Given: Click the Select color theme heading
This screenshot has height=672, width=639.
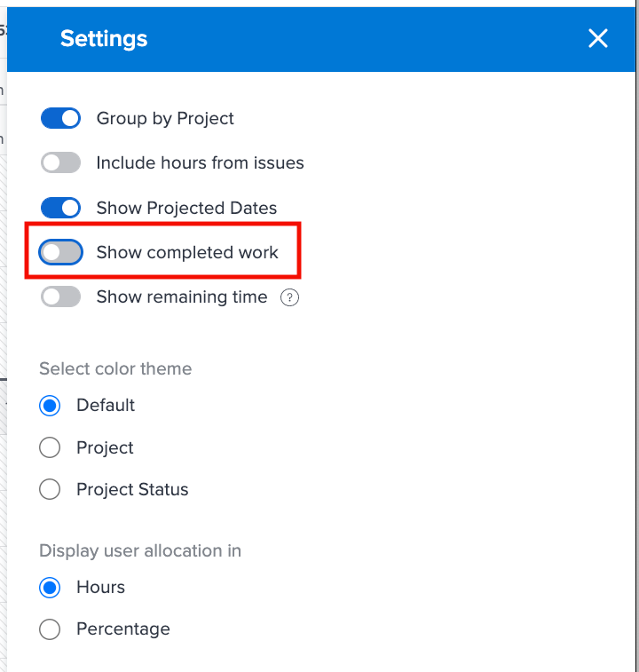Looking at the screenshot, I should tap(115, 368).
